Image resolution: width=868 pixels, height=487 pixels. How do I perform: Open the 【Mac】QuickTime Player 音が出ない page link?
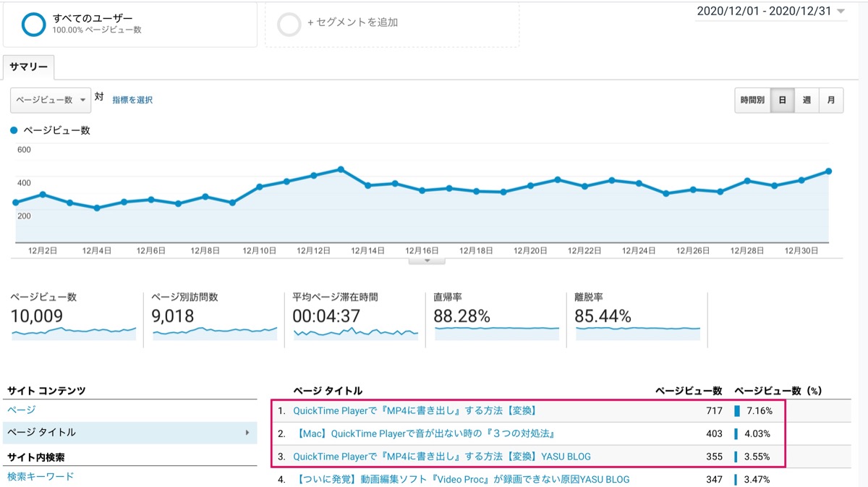(425, 433)
